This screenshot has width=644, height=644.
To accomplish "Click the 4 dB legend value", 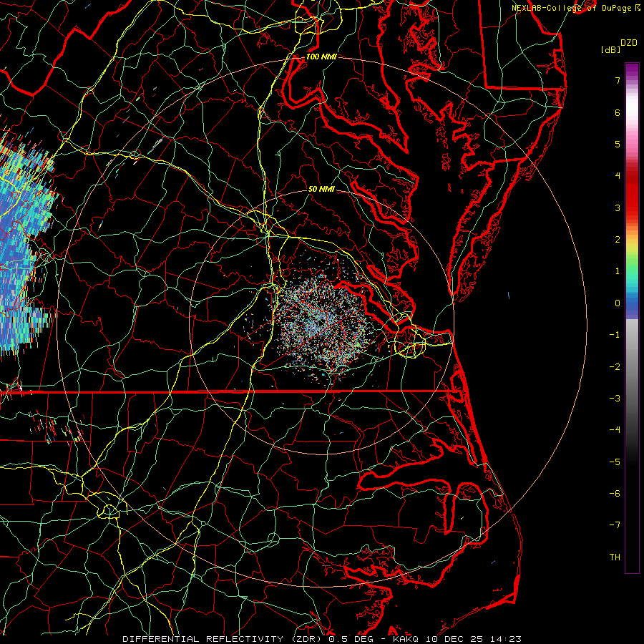I will coord(618,176).
